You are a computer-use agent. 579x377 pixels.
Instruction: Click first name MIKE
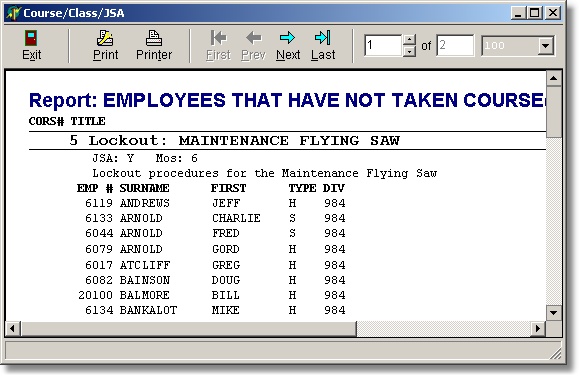point(226,311)
